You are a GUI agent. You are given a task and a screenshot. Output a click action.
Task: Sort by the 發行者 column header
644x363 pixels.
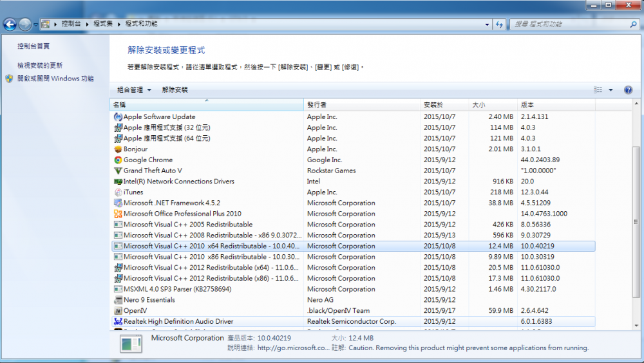pos(362,105)
